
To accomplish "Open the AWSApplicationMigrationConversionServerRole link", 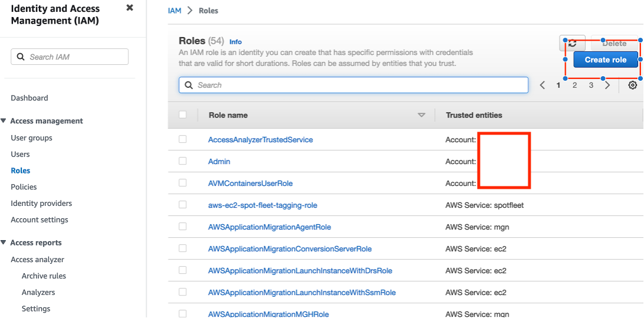I will [290, 248].
